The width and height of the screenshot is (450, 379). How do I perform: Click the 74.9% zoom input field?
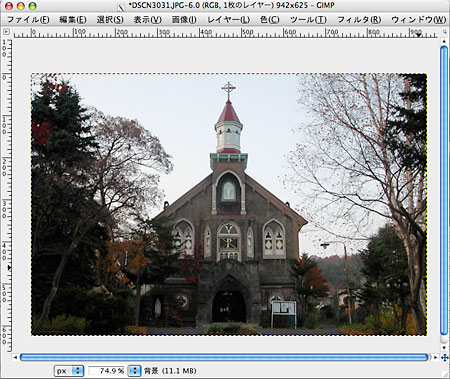pyautogui.click(x=107, y=371)
